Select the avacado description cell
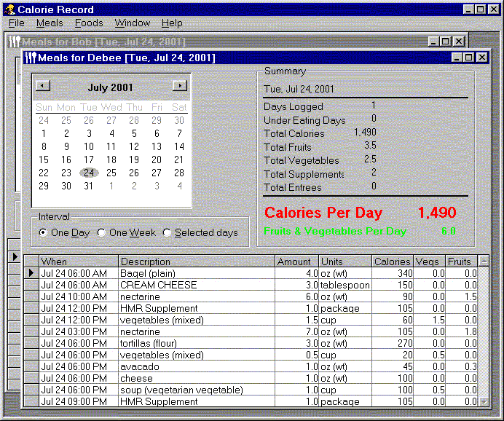This screenshot has height=421, width=504. 197,366
